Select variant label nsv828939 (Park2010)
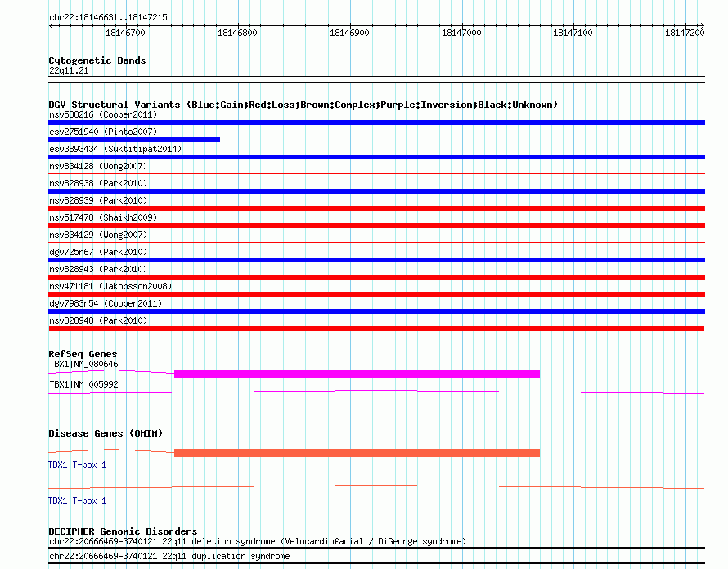 pyautogui.click(x=98, y=200)
